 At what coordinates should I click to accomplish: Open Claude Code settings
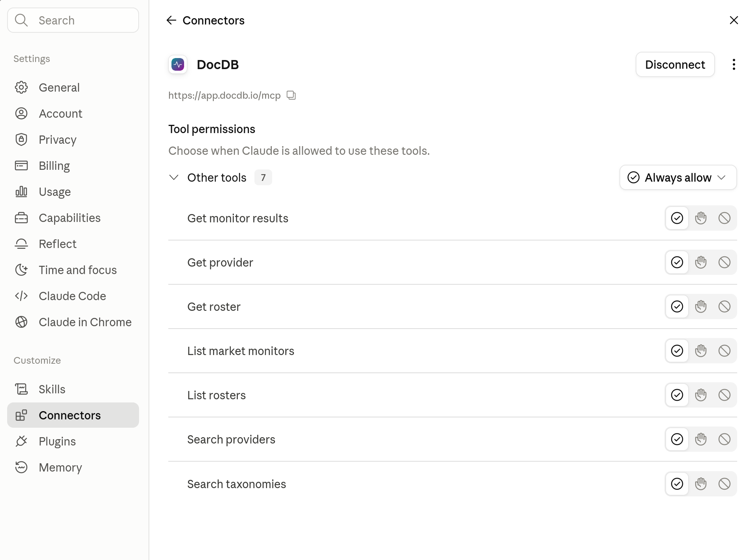(x=73, y=296)
